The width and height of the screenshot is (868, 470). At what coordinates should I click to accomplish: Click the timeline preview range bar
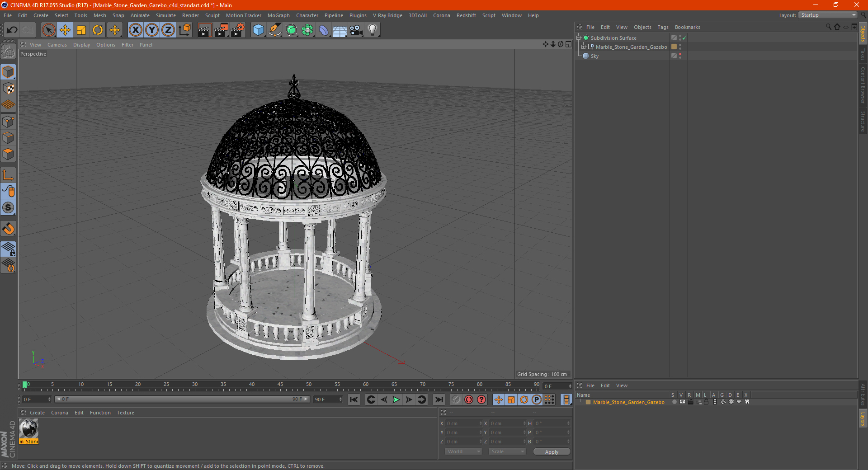click(182, 399)
